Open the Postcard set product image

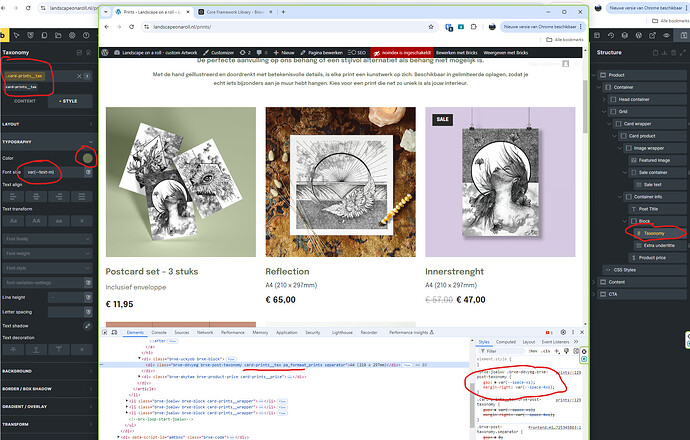181,182
